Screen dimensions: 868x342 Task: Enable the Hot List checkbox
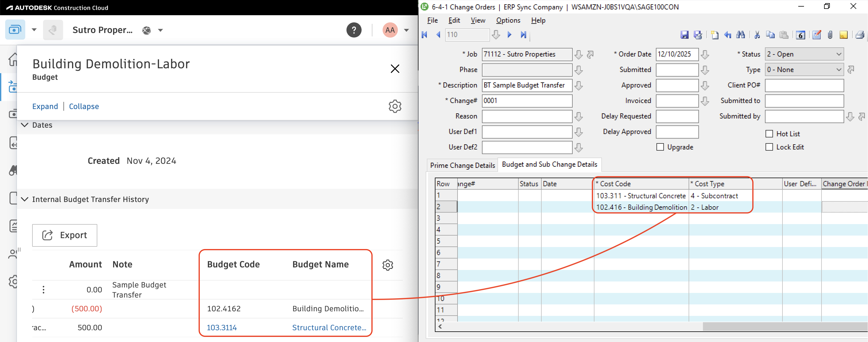[x=769, y=133]
